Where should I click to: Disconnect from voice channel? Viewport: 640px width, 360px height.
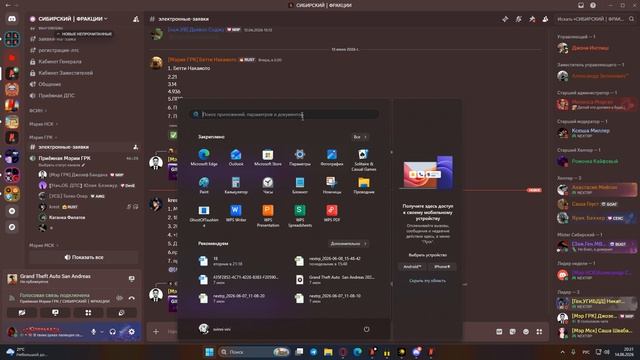[131, 298]
